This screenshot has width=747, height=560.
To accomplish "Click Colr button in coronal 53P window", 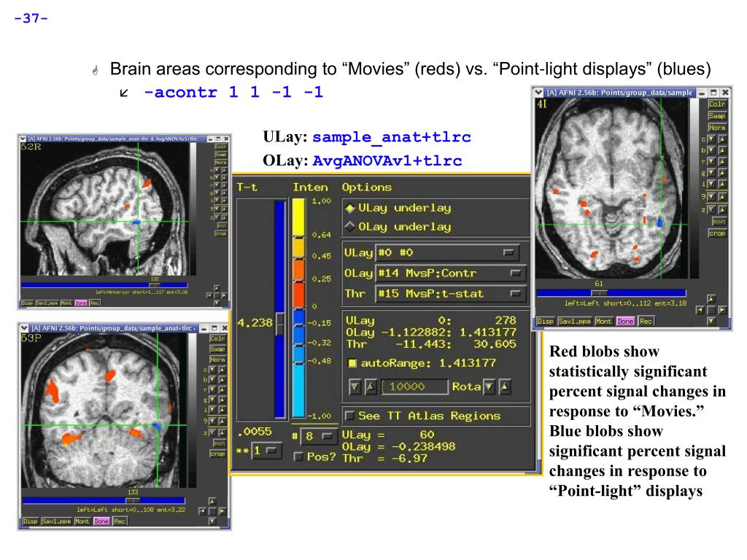I will (x=217, y=338).
